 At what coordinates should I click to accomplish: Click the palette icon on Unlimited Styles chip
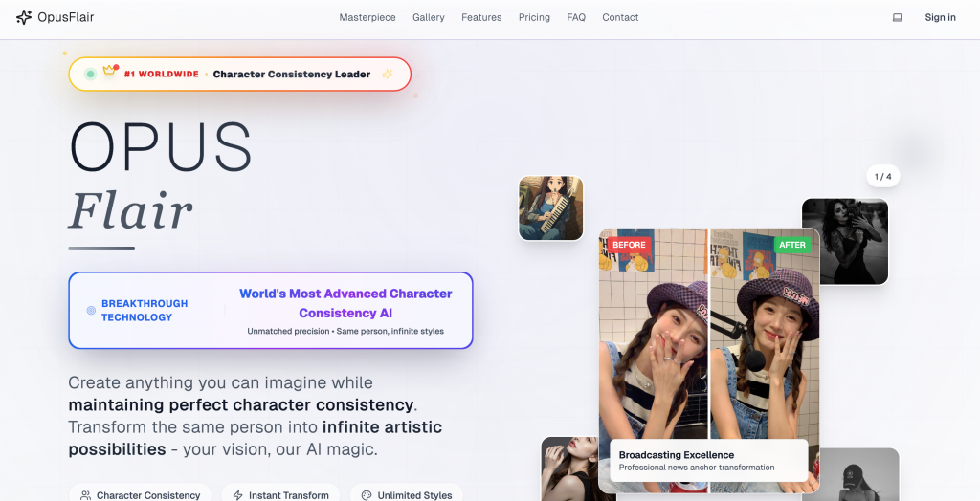click(367, 495)
